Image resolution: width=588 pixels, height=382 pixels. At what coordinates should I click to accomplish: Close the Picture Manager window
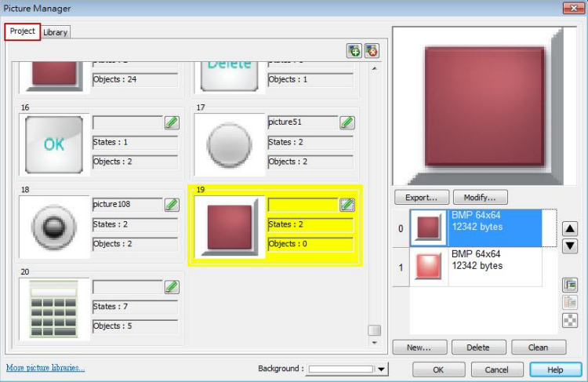point(573,8)
